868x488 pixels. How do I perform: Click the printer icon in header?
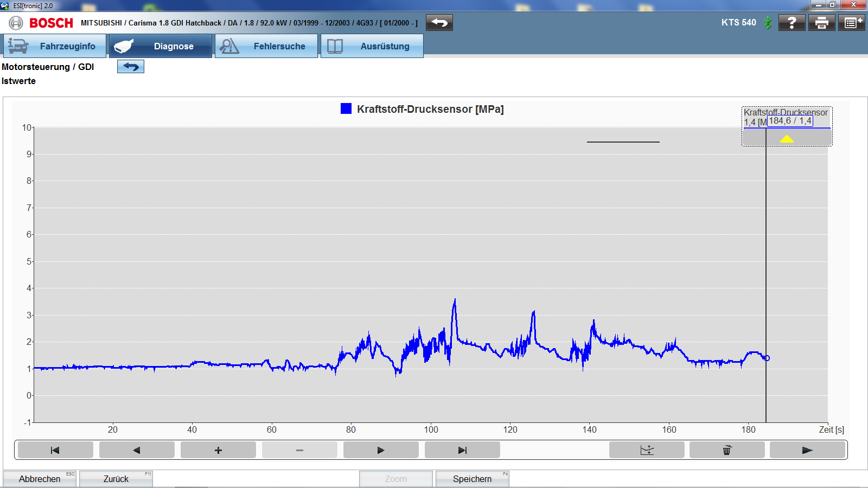[821, 23]
